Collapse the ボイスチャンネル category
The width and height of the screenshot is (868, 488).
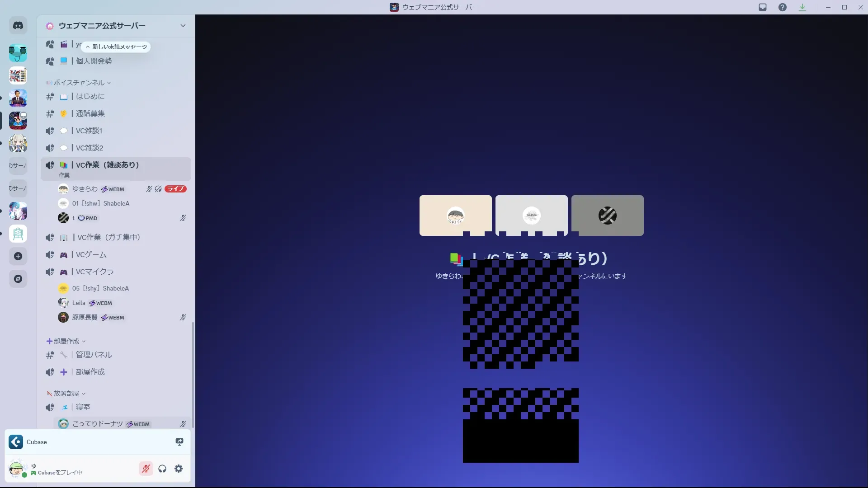(x=79, y=83)
